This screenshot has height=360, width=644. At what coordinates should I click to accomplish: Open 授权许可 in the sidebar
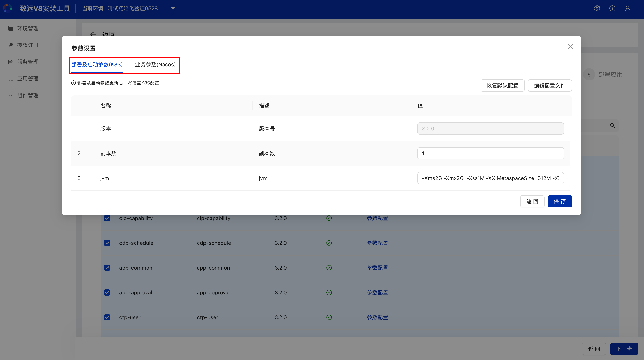coord(27,45)
